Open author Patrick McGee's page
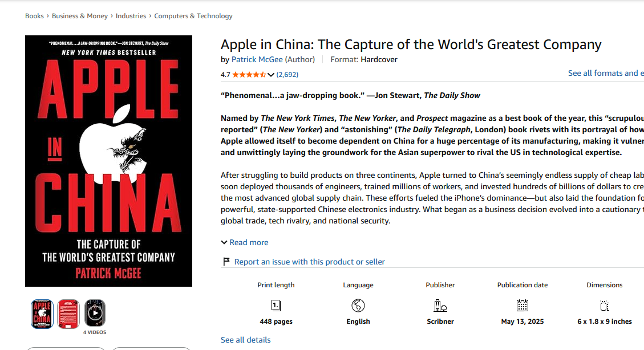The height and width of the screenshot is (350, 644). (257, 59)
